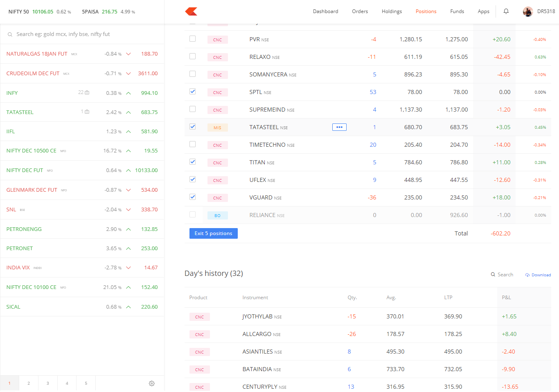
Task: Click the UFLEX instrument name
Action: point(258,180)
